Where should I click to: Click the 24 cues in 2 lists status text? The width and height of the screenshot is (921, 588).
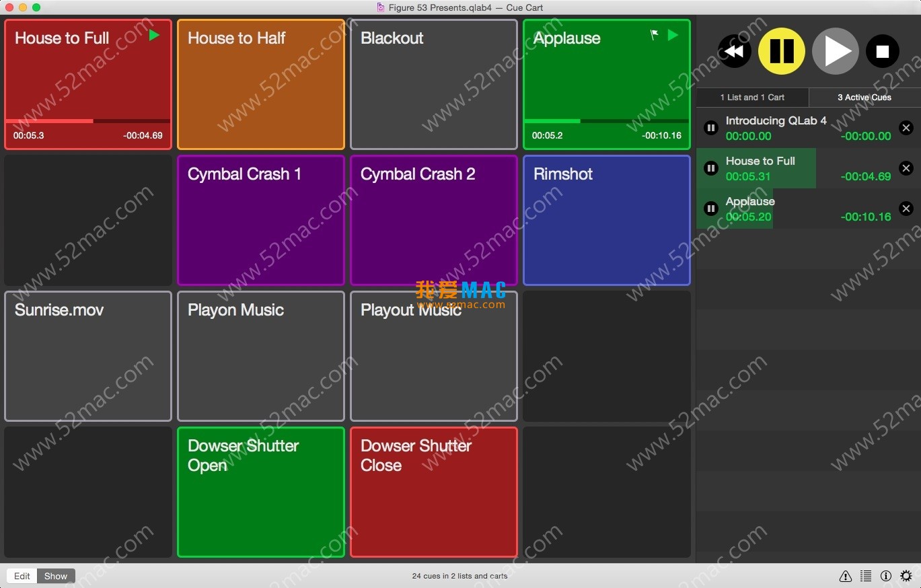(459, 576)
